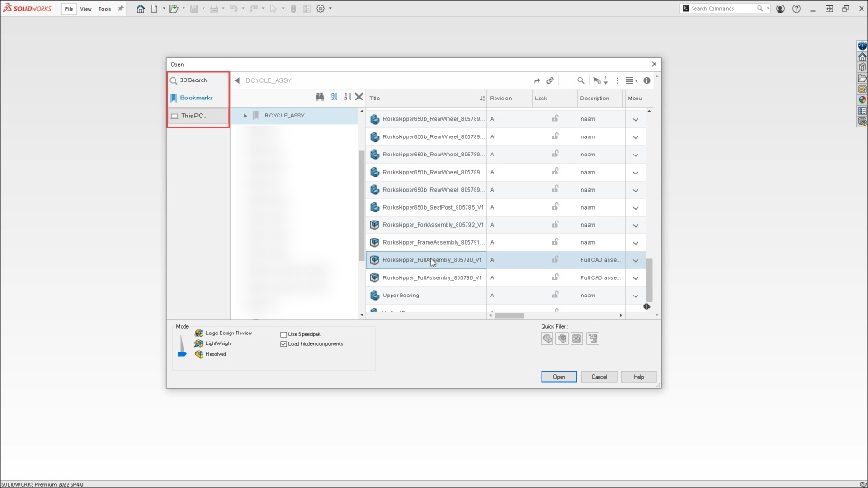Image resolution: width=868 pixels, height=488 pixels.
Task: Click the copy link chain icon
Action: 551,80
